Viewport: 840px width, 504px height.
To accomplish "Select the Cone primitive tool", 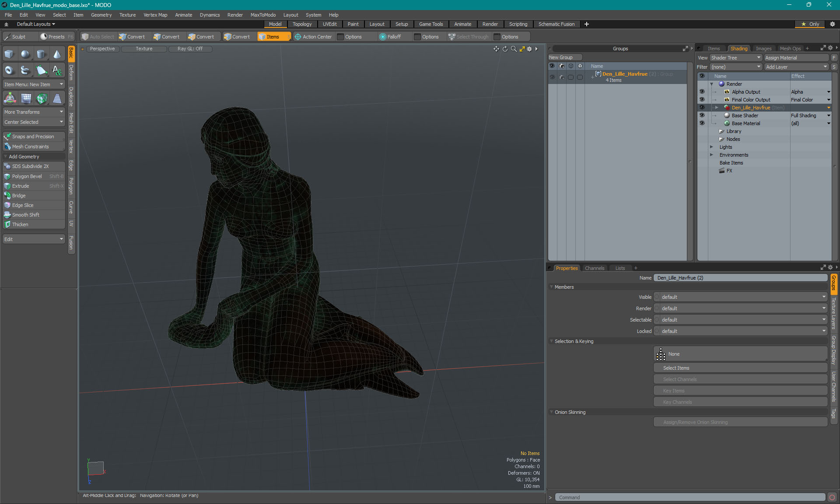I will [x=57, y=54].
